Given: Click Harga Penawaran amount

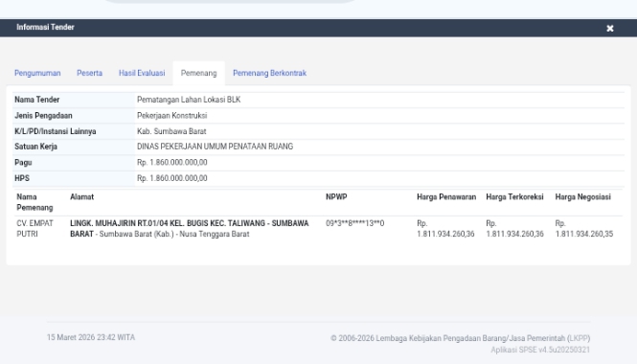Looking at the screenshot, I should point(445,228).
